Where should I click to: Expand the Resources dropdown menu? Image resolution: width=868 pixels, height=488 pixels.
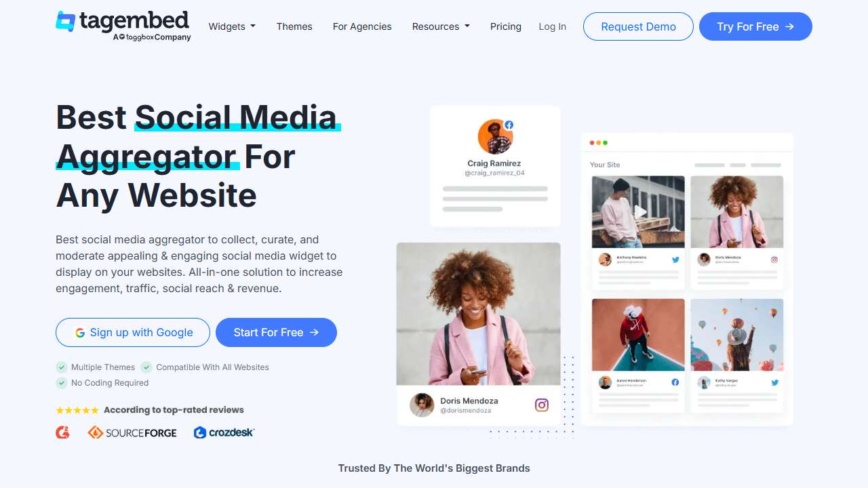point(441,26)
